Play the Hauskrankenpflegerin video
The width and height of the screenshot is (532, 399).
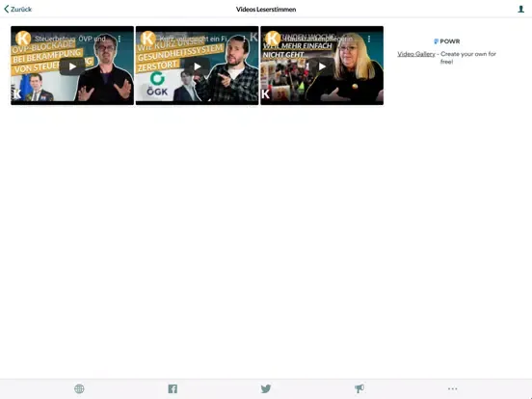coord(322,66)
